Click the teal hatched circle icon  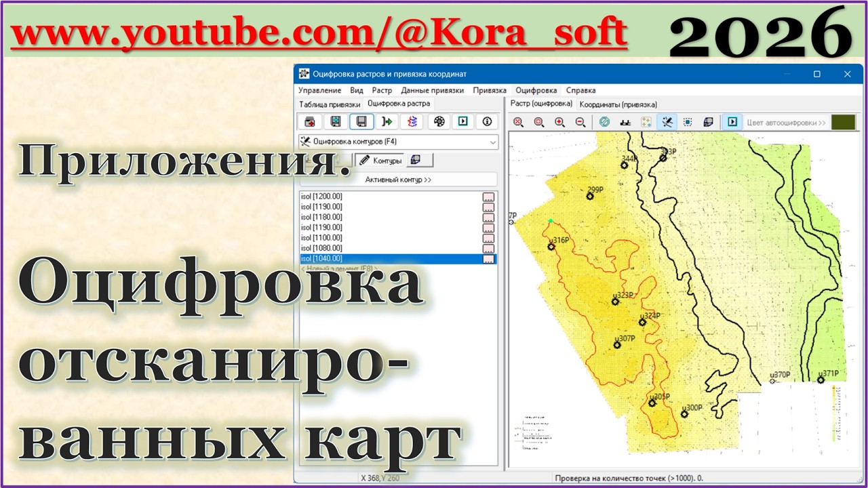[605, 122]
